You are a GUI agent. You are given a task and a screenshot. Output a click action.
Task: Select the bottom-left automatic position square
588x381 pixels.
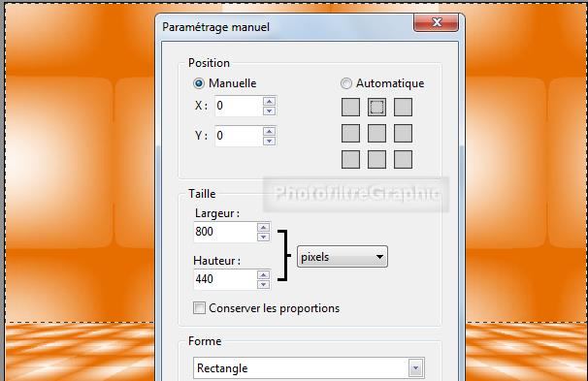click(350, 160)
